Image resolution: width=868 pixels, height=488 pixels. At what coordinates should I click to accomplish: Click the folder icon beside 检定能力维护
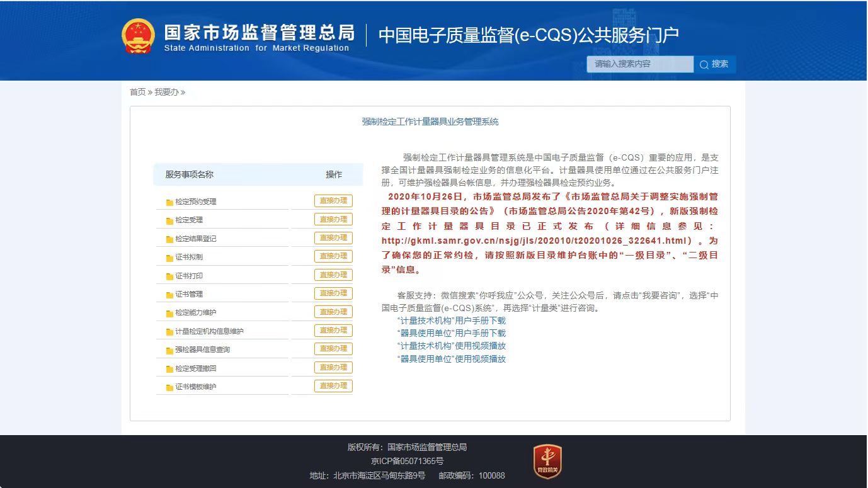coord(169,313)
